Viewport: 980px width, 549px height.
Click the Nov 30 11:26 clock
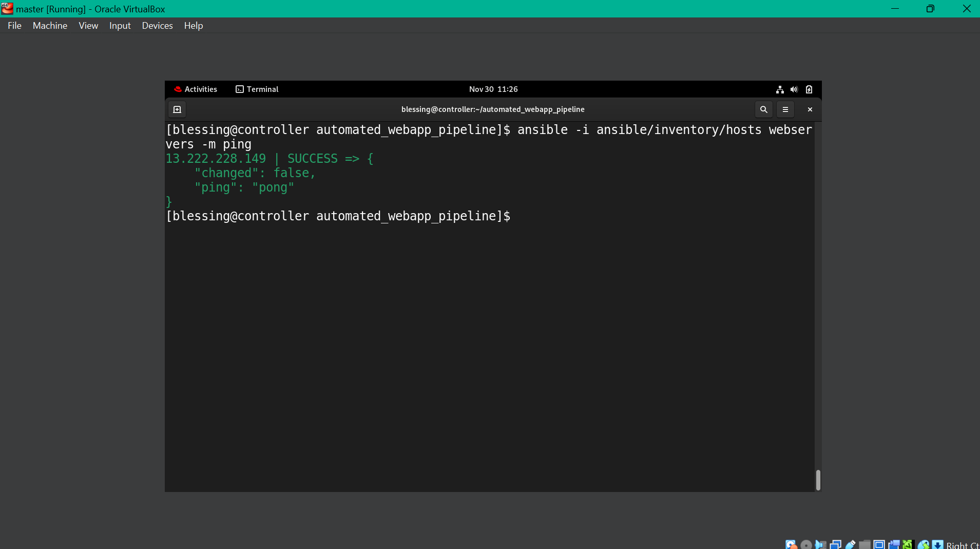pyautogui.click(x=493, y=89)
